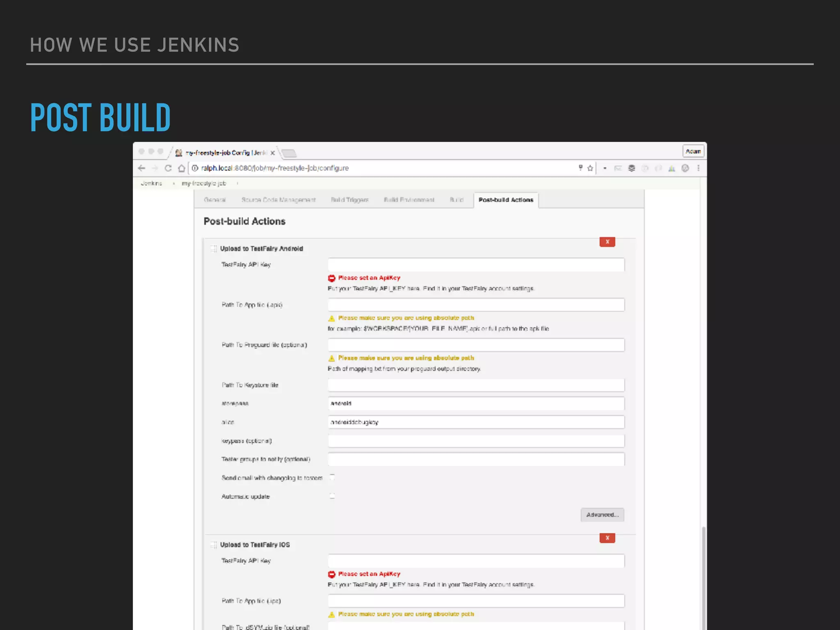The width and height of the screenshot is (840, 630).
Task: Go to the browser home page
Action: tap(181, 168)
